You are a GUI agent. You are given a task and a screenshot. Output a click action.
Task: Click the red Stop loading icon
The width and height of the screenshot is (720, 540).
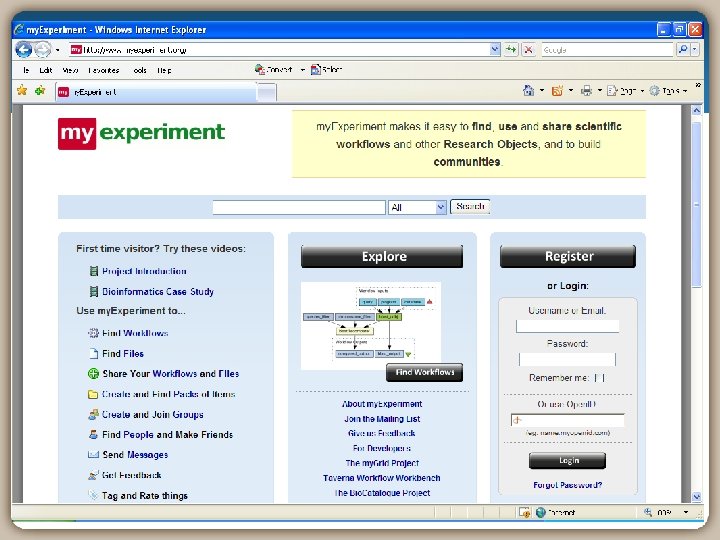click(x=529, y=49)
